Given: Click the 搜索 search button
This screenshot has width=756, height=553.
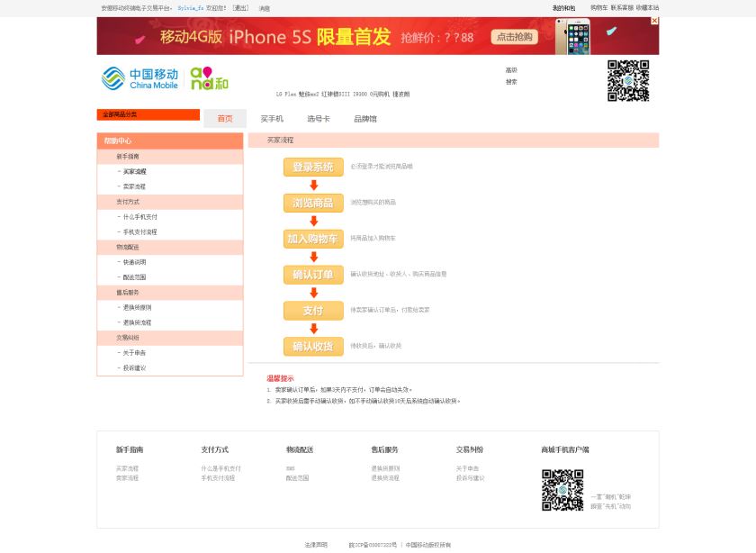Looking at the screenshot, I should (511, 82).
